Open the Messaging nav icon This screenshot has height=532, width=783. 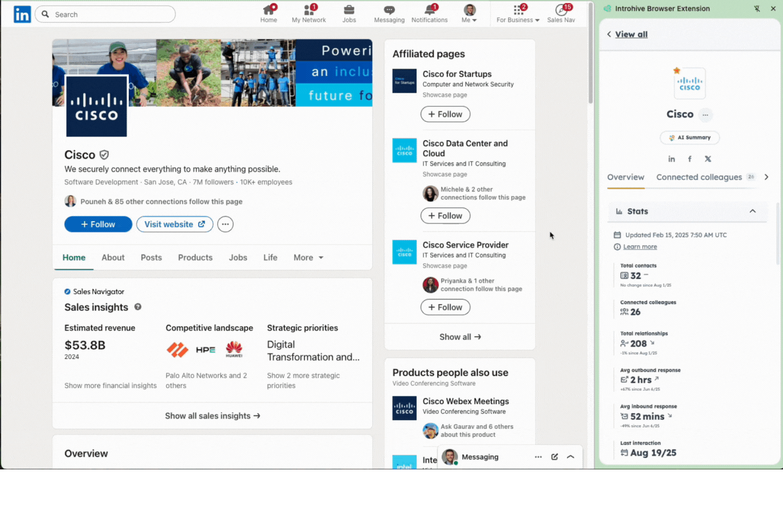point(389,10)
